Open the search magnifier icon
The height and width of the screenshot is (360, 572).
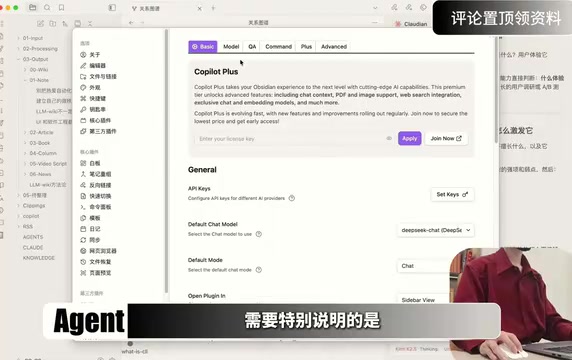coord(47,7)
